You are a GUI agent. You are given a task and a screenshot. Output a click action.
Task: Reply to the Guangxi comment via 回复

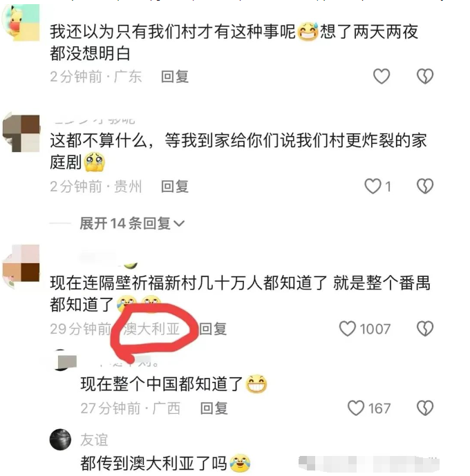coord(214,408)
